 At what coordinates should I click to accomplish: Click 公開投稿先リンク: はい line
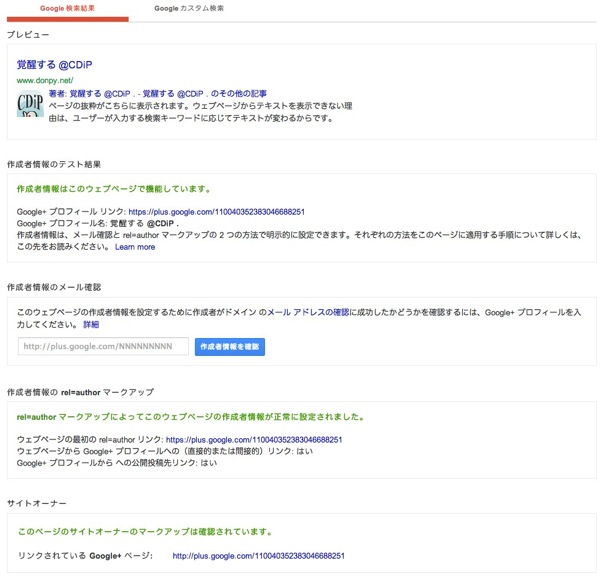pyautogui.click(x=117, y=463)
